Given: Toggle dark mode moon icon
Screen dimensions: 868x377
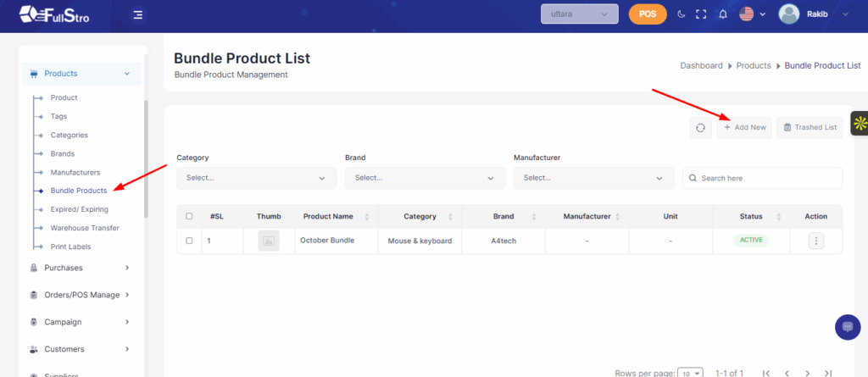Looking at the screenshot, I should coord(682,14).
